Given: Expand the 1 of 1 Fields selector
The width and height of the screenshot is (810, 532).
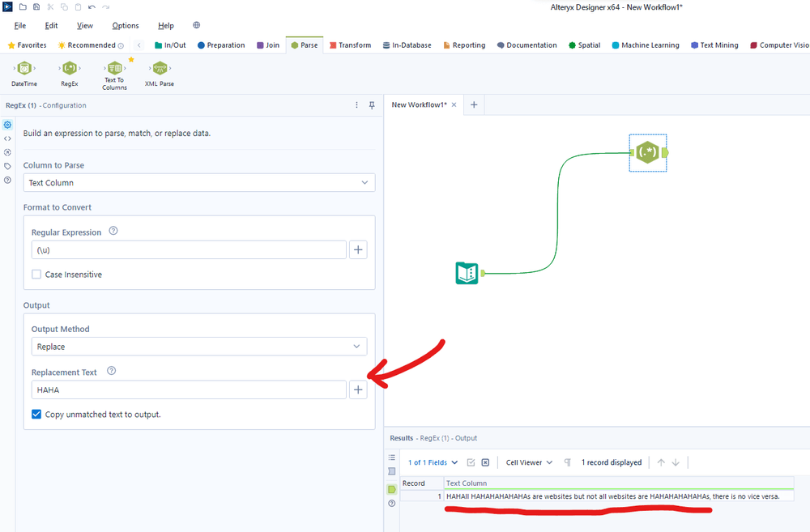Looking at the screenshot, I should 433,462.
